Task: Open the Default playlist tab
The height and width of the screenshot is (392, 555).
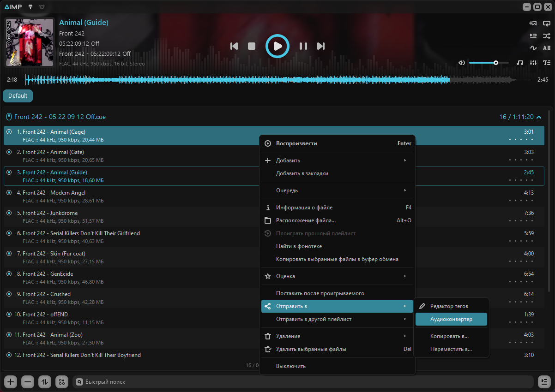Action: (18, 96)
